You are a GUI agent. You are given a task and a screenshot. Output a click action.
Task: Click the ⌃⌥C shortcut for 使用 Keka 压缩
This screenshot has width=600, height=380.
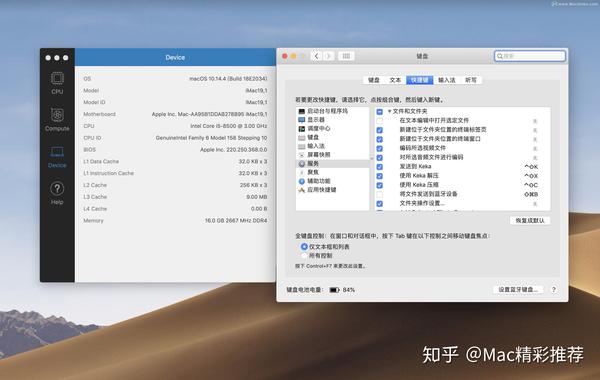tap(531, 185)
